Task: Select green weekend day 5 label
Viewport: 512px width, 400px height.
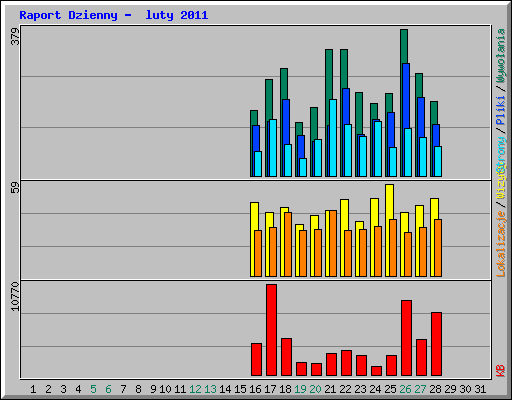Action: (x=93, y=389)
